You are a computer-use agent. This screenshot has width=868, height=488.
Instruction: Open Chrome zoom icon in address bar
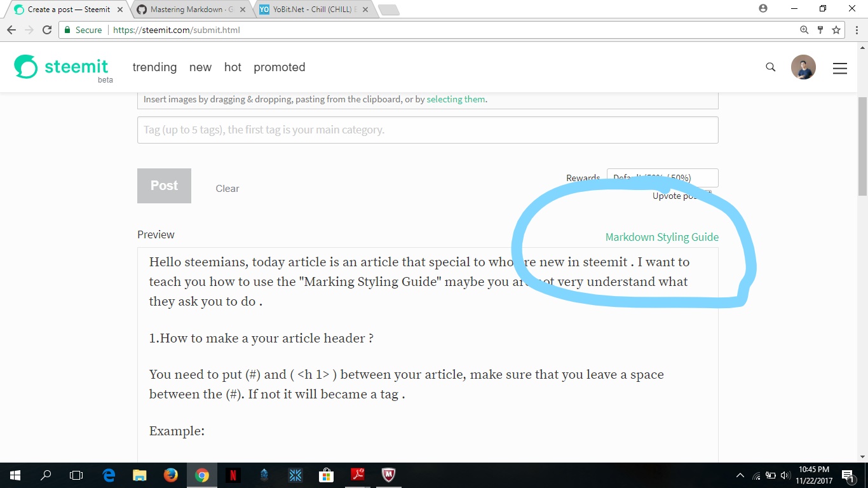(804, 30)
